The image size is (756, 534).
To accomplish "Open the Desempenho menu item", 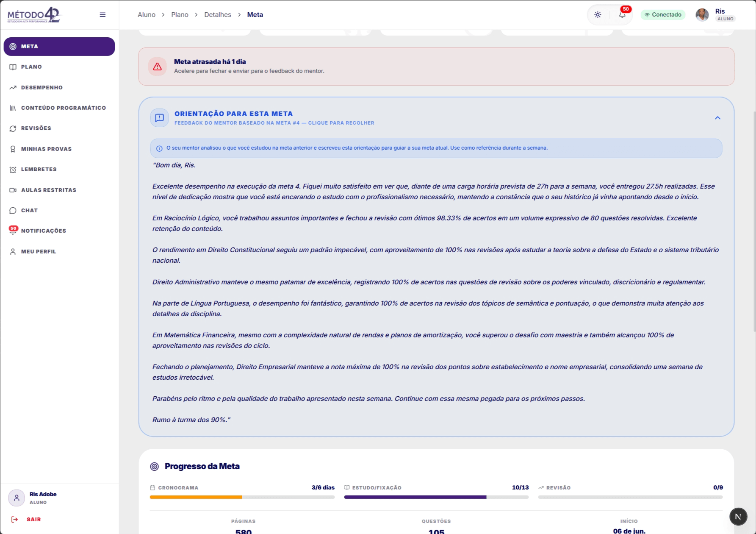I will (59, 88).
